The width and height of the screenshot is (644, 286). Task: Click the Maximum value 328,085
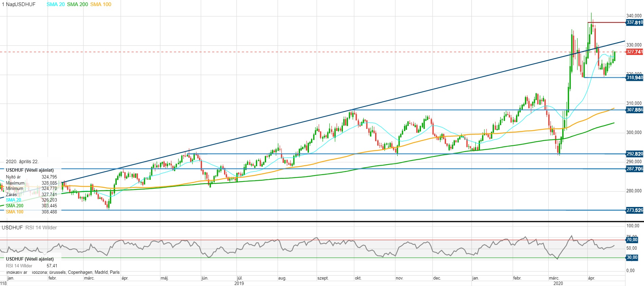49,183
